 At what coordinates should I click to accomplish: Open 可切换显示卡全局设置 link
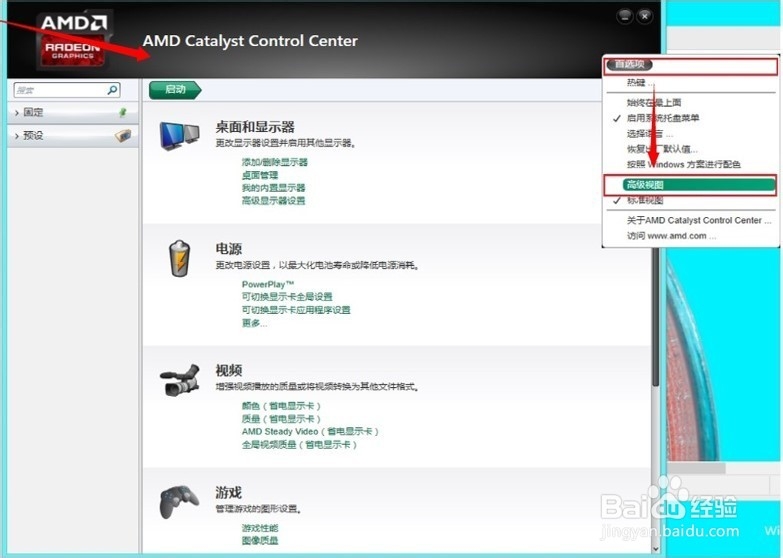(287, 297)
